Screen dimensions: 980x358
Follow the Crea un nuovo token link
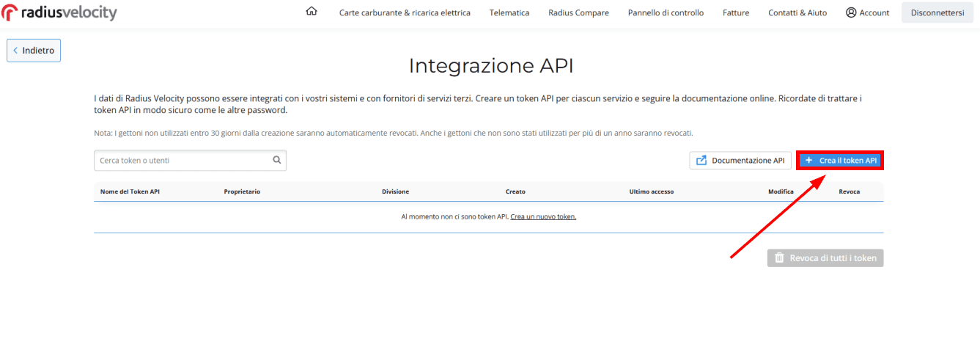tap(543, 216)
